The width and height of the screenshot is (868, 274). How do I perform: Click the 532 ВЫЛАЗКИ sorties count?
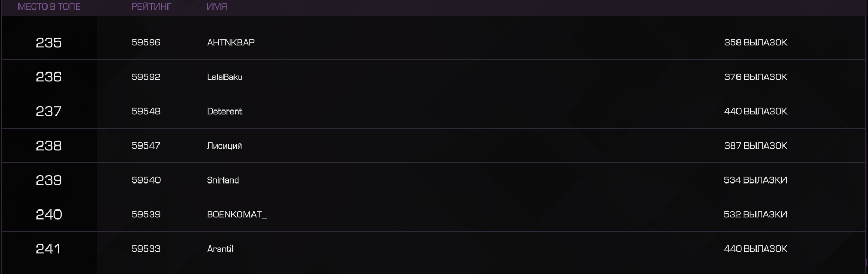click(x=755, y=214)
